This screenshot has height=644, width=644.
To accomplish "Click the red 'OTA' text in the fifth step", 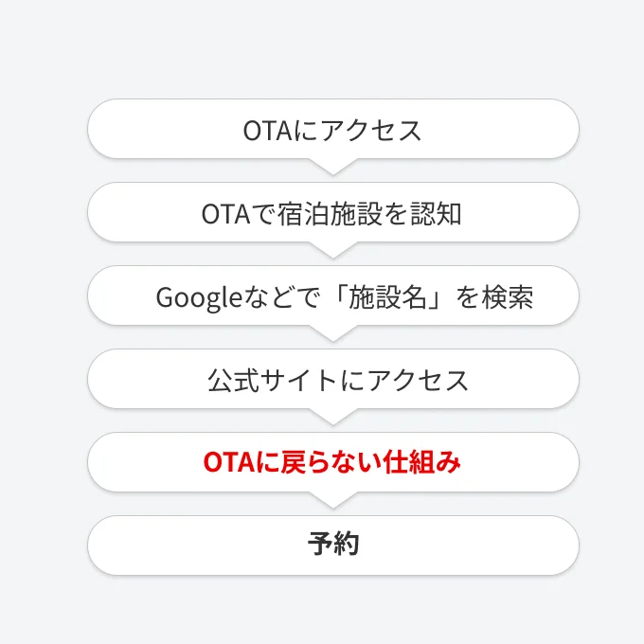I will pyautogui.click(x=224, y=463).
